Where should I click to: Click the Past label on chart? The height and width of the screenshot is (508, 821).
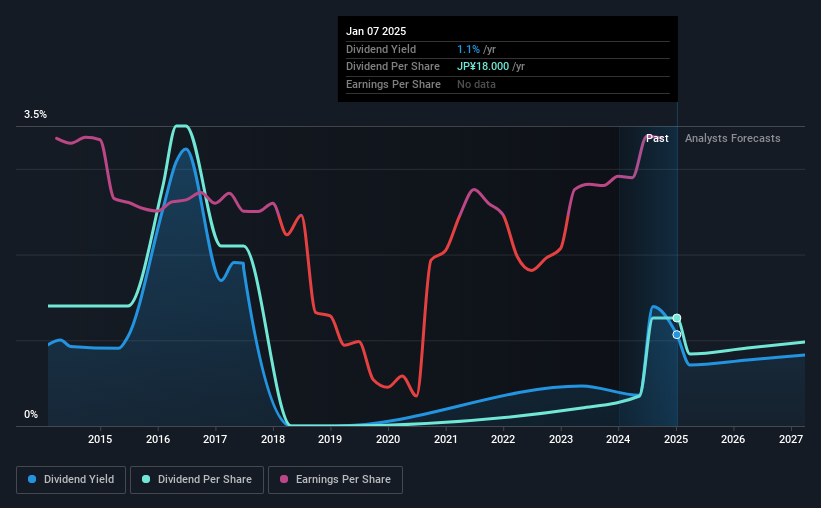pos(657,138)
